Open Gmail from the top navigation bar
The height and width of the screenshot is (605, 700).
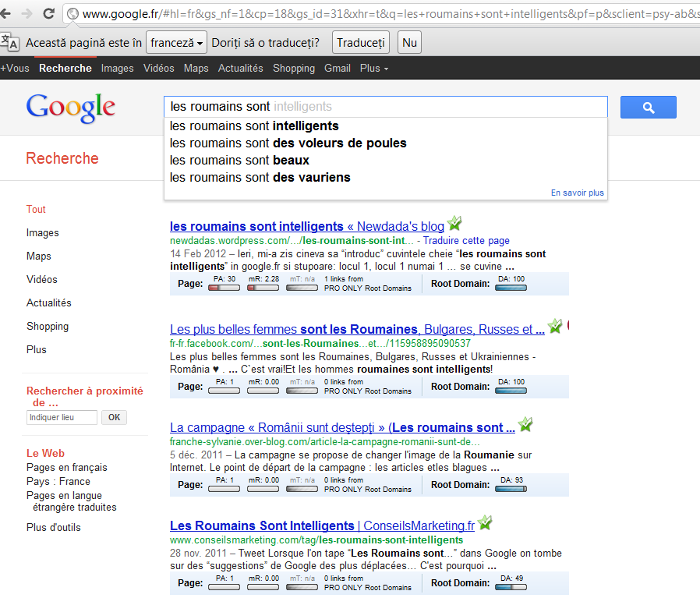(337, 69)
